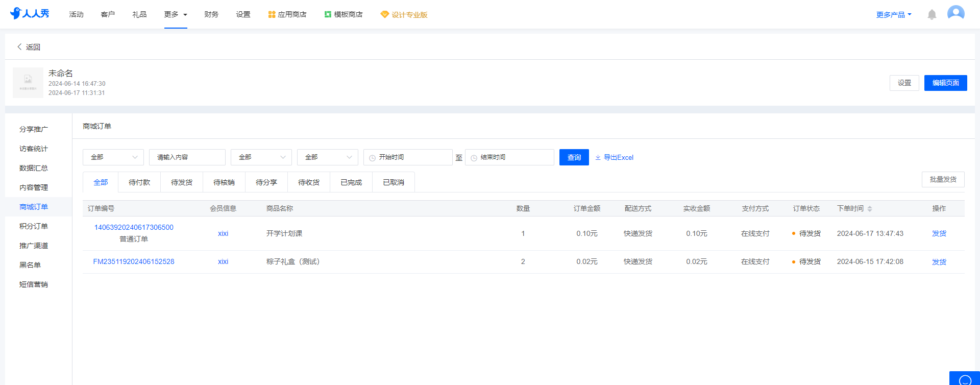Click member xixi in 粽子礼盒 row
This screenshot has height=385, width=980.
223,261
